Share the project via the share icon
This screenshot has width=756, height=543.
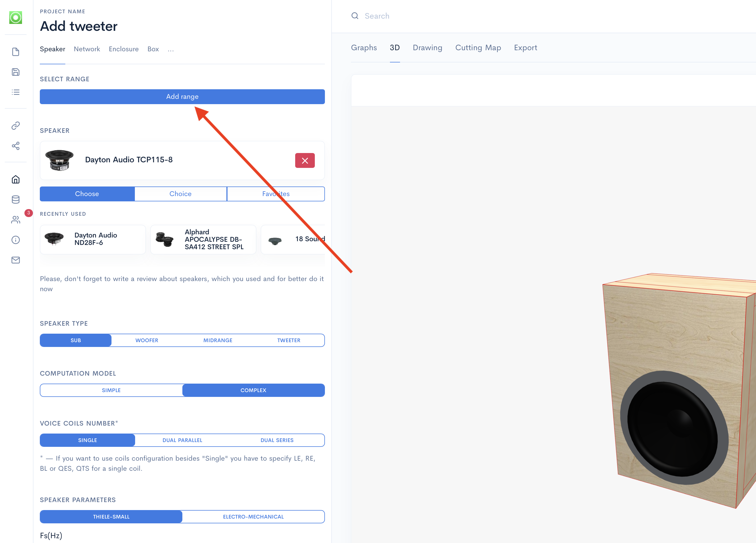pos(15,146)
